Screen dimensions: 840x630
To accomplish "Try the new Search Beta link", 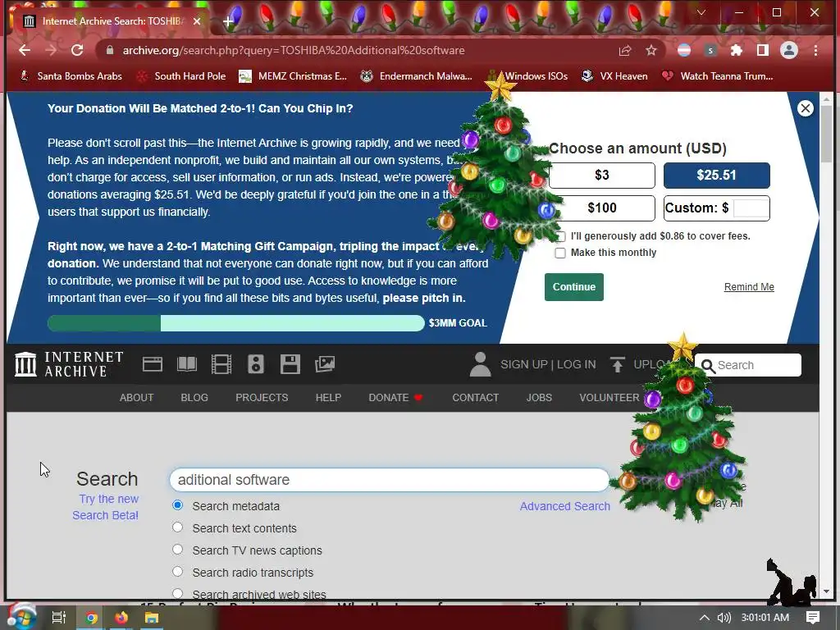I will tap(106, 507).
